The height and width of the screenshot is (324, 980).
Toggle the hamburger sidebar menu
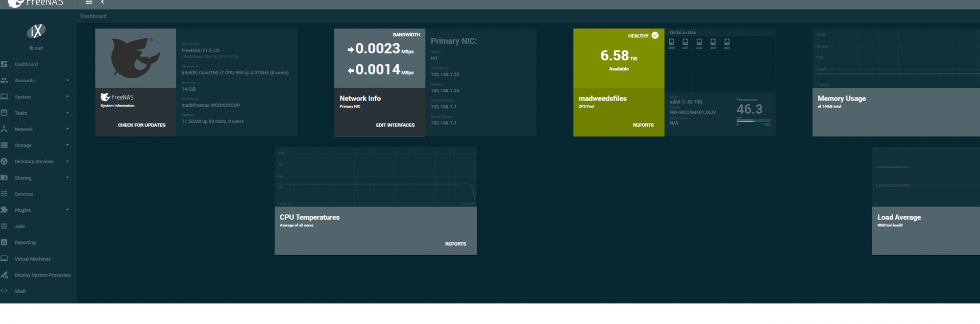pyautogui.click(x=89, y=2)
